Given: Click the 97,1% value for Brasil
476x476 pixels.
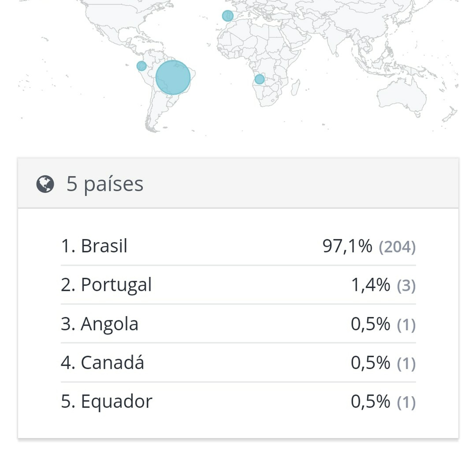Looking at the screenshot, I should click(x=347, y=246).
